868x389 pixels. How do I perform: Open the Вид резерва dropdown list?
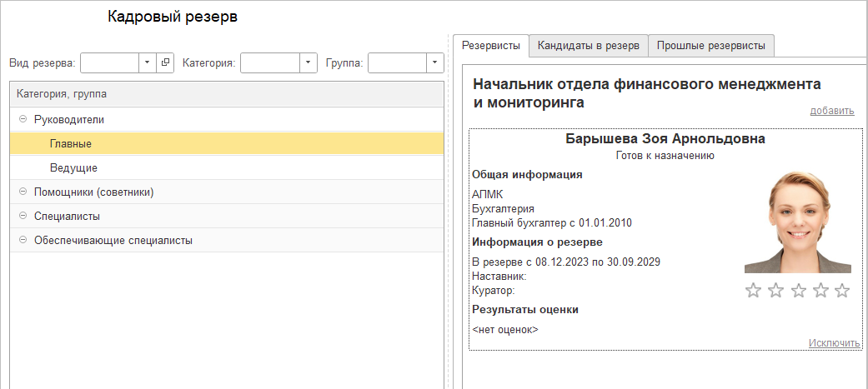pos(148,62)
